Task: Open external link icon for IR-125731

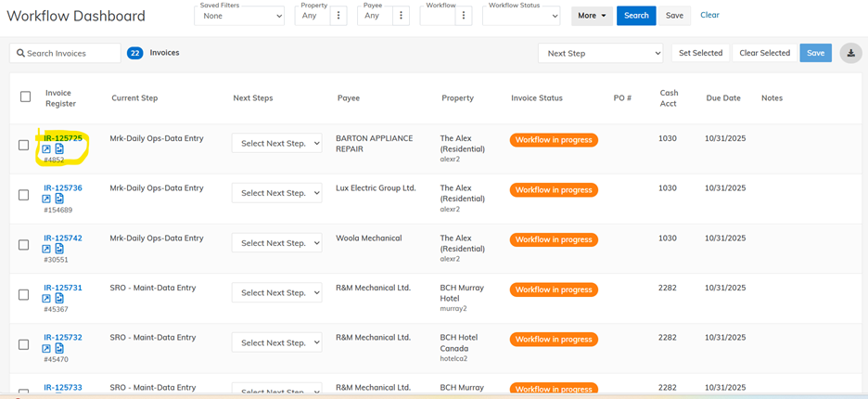Action: coord(46,299)
